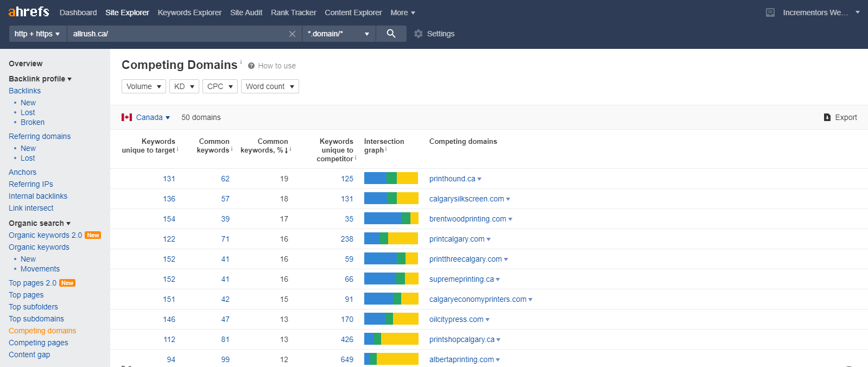Click the Export button
This screenshot has height=367, width=868.
click(840, 117)
